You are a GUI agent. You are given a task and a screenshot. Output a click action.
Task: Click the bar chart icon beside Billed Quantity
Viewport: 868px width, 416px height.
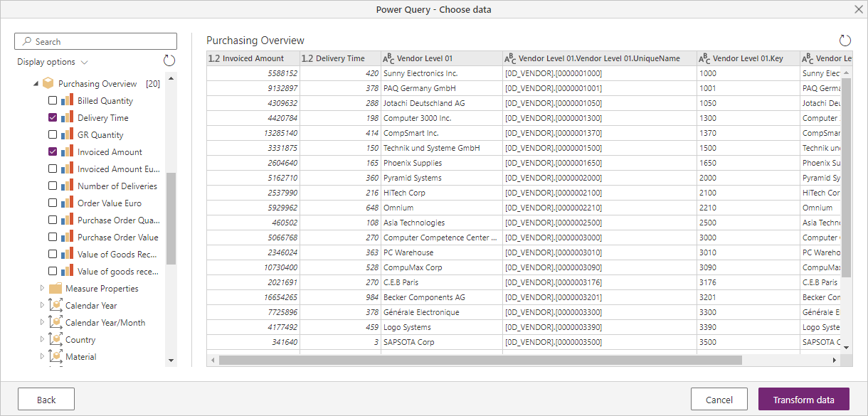tap(66, 100)
